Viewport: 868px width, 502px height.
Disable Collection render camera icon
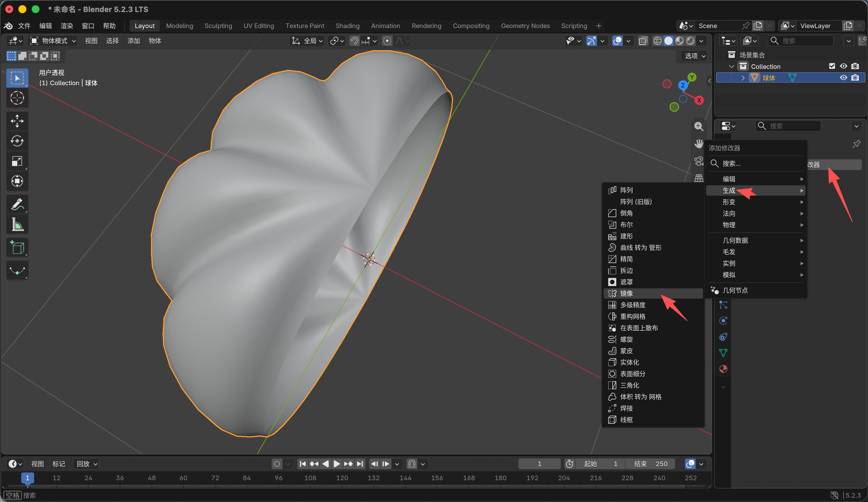coord(855,66)
